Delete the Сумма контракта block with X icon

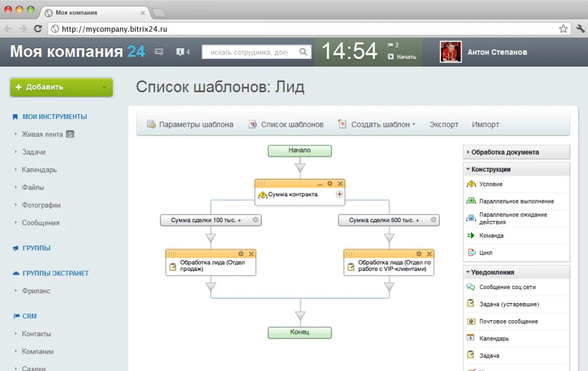coord(340,184)
